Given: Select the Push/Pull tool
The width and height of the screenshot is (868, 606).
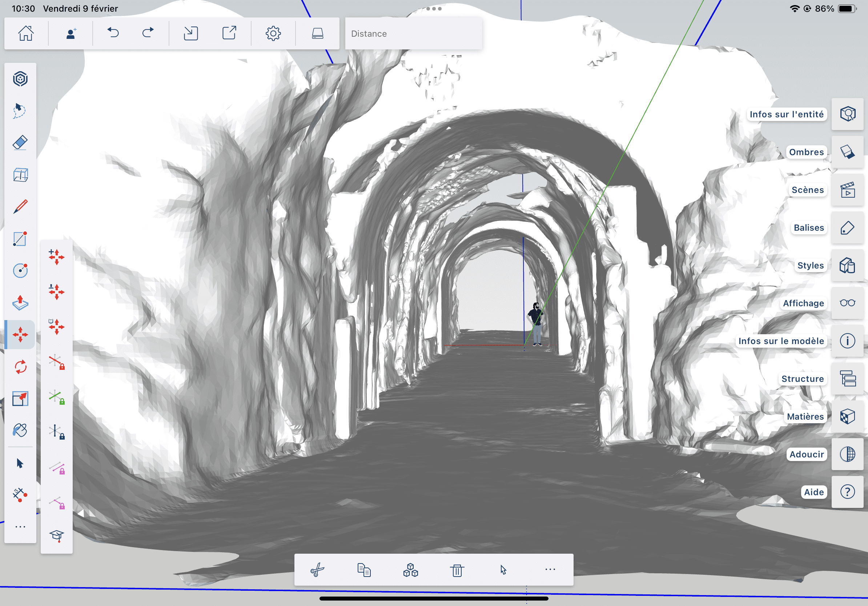Looking at the screenshot, I should (20, 303).
